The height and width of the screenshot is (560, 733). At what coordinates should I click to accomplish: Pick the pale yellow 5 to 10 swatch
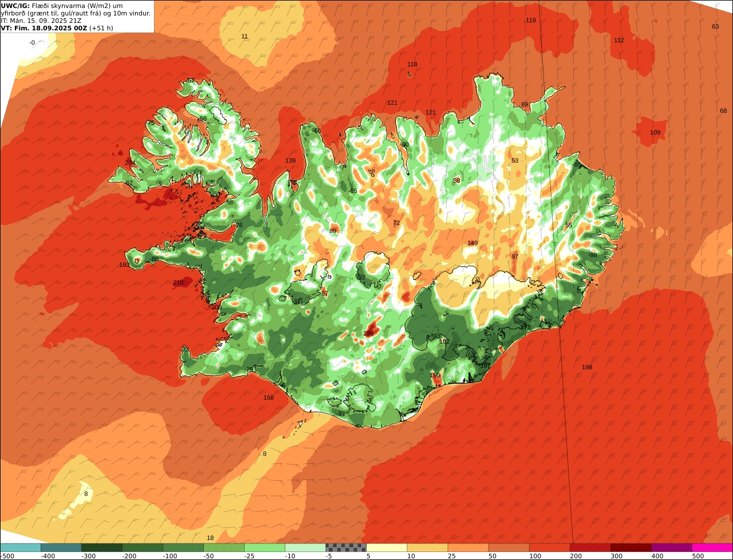387,547
